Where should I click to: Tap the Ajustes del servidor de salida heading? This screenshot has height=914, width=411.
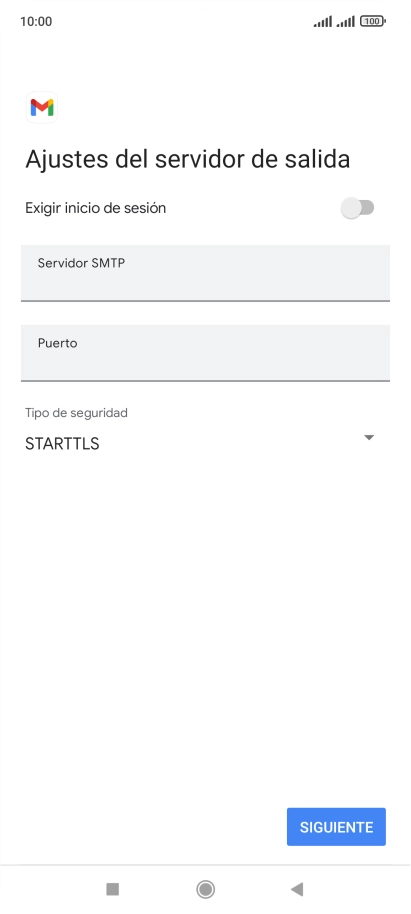188,159
